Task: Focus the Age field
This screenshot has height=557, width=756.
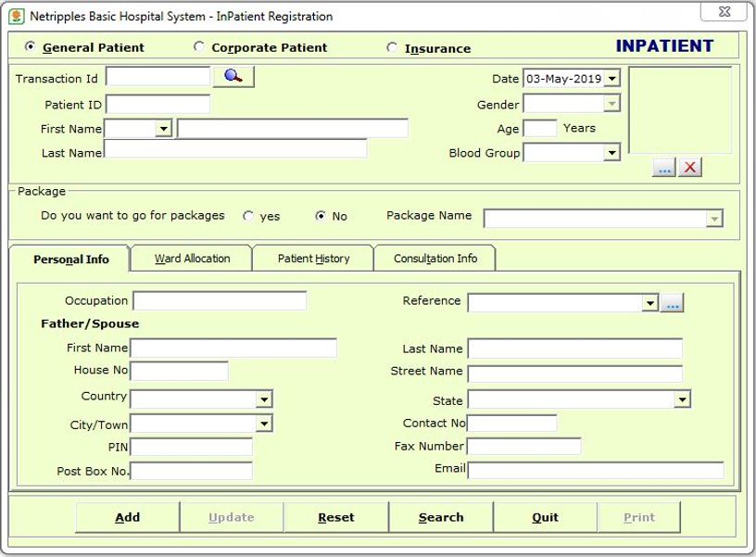Action: coord(540,128)
